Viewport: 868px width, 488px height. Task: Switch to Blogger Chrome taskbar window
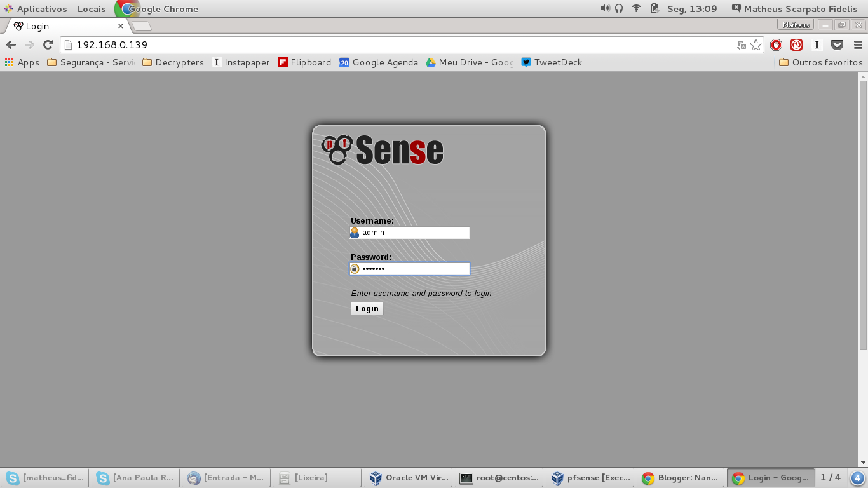(x=681, y=478)
